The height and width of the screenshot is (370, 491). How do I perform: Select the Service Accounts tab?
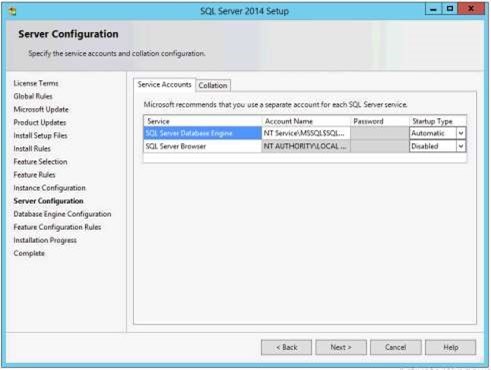[164, 85]
